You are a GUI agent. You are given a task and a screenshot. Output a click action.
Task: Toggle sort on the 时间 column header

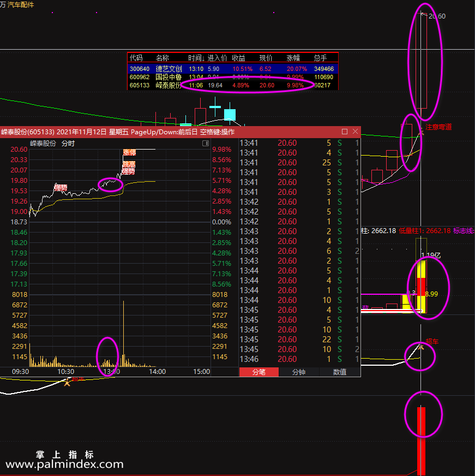coord(196,58)
